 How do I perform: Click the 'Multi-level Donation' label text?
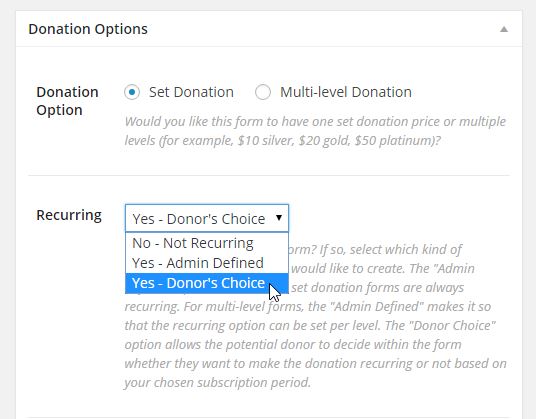346,92
